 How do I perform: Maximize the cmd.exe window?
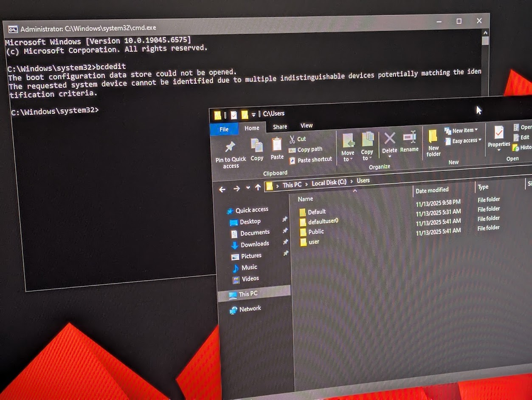coord(459,21)
